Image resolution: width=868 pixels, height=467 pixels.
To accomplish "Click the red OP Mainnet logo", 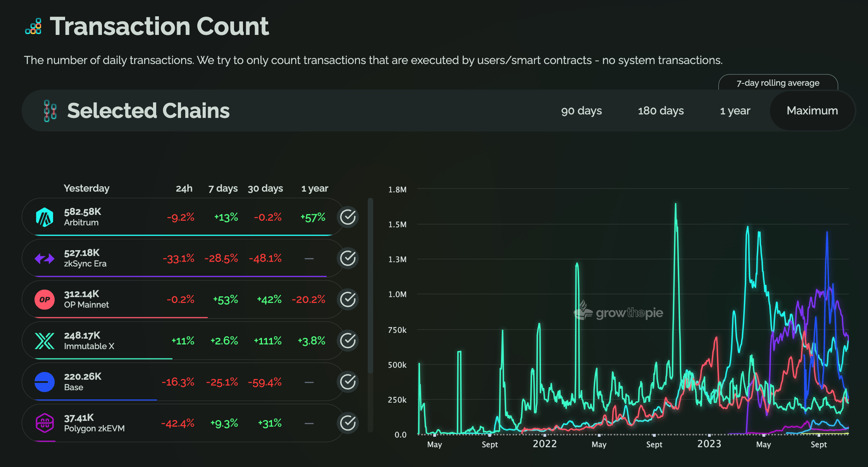I will pos(45,299).
